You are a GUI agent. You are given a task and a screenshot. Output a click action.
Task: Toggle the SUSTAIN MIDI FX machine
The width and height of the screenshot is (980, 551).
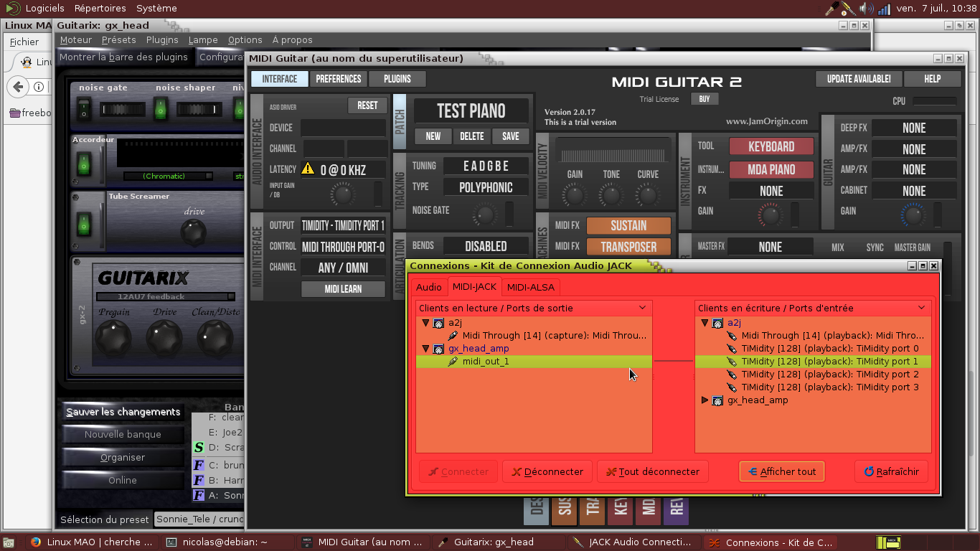(x=628, y=226)
